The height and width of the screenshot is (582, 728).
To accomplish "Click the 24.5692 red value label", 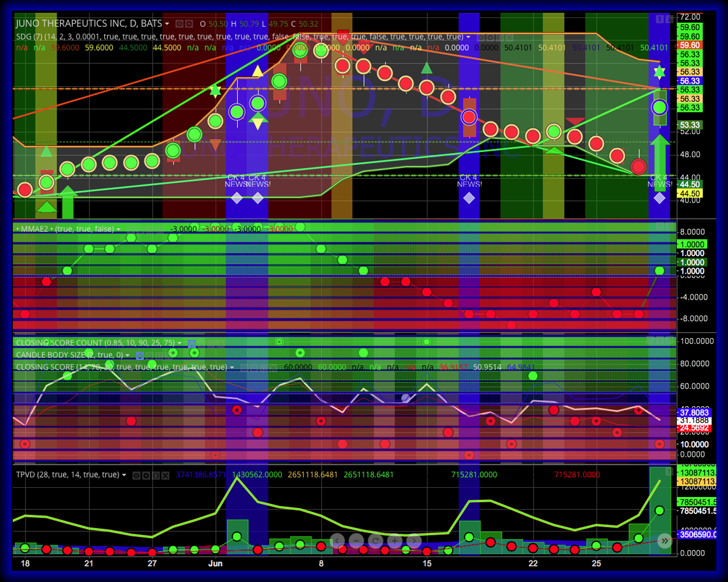I will click(694, 428).
